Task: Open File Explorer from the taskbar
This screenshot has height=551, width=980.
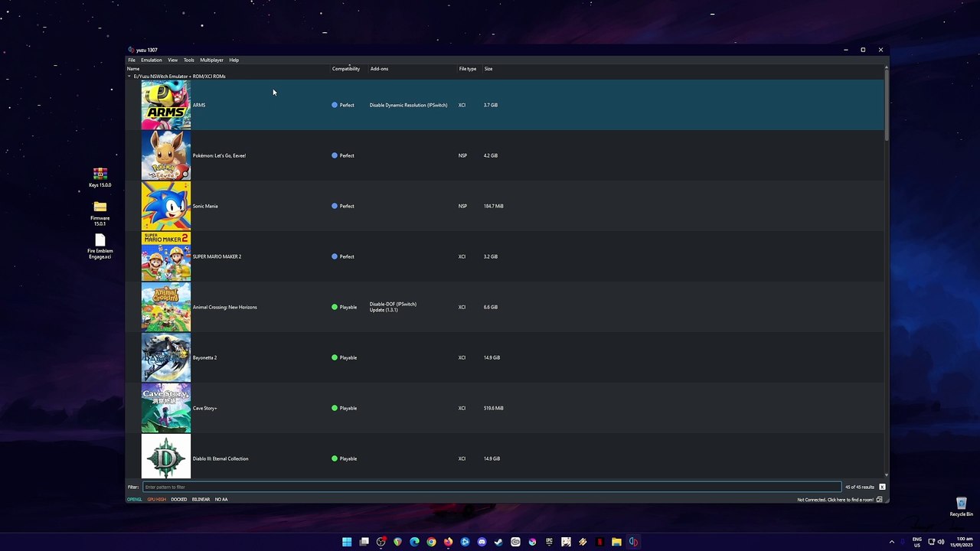Action: point(616,542)
